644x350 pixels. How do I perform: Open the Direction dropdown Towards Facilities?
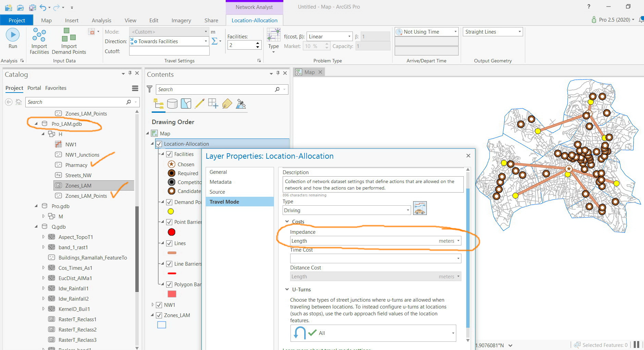[x=169, y=41]
